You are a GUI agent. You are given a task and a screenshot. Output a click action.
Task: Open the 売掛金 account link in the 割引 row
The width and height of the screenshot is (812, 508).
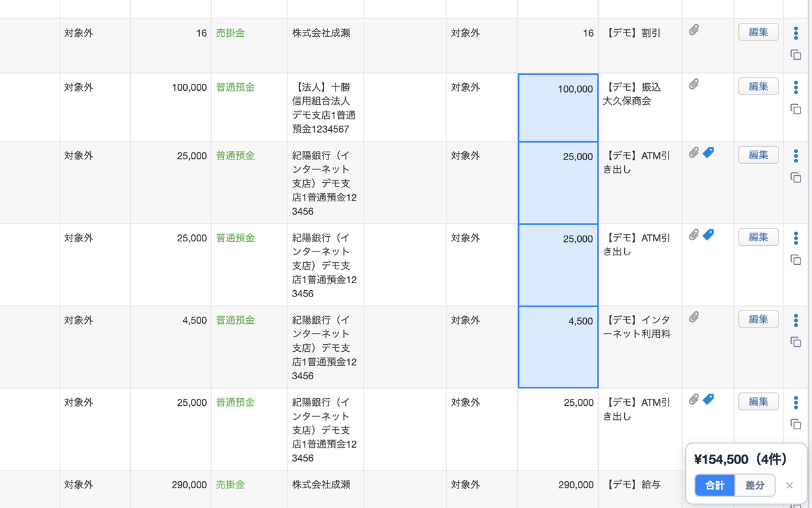click(230, 33)
